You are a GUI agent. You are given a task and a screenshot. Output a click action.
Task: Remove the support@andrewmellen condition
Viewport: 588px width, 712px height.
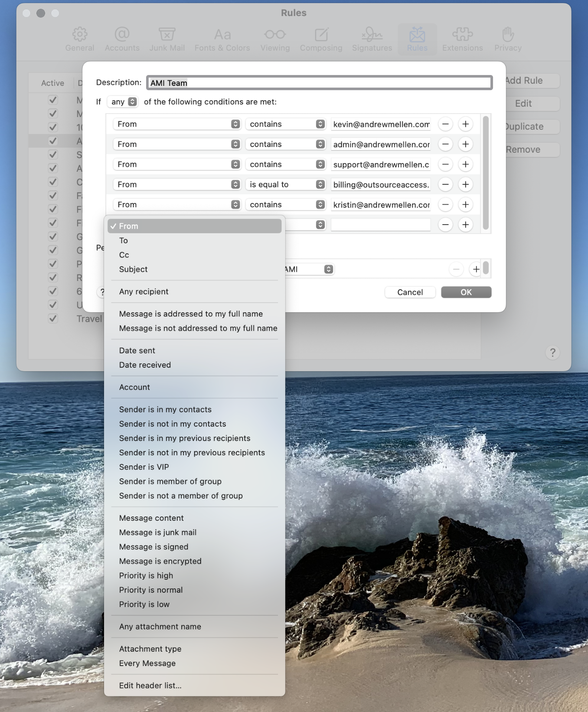click(445, 164)
